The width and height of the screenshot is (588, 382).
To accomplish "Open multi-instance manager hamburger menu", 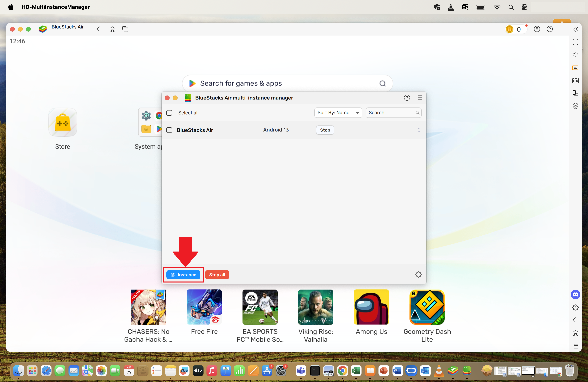I will tap(420, 98).
